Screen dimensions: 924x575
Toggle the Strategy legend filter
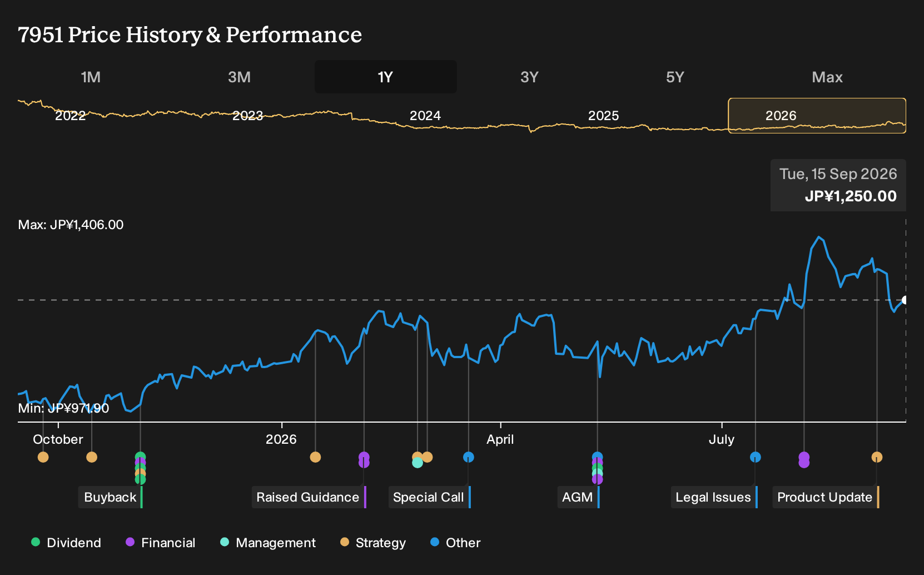[372, 543]
